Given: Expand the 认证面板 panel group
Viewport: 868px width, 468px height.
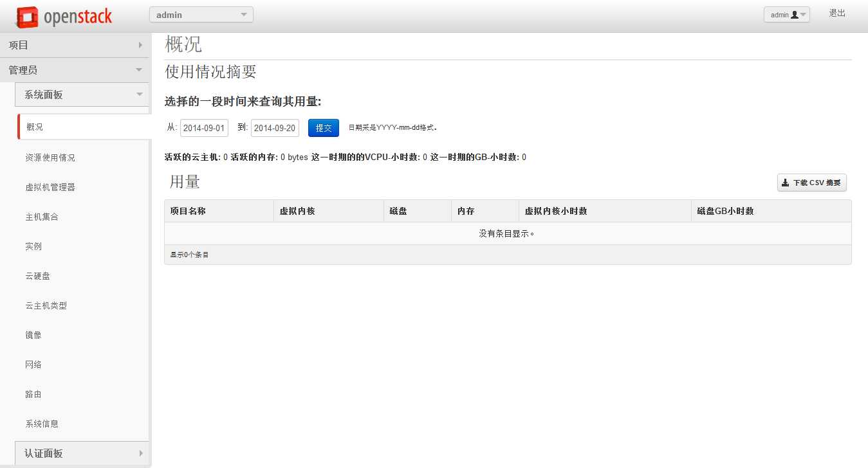Looking at the screenshot, I should [82, 453].
